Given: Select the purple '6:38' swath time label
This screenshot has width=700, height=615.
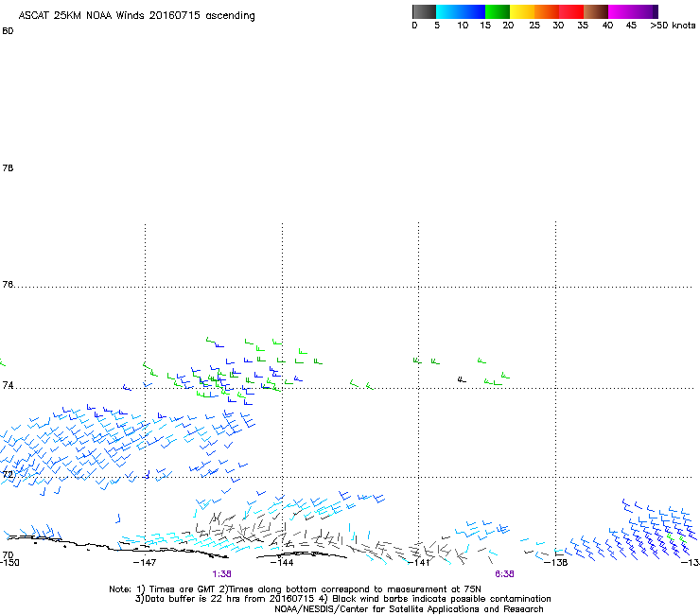Looking at the screenshot, I should (504, 574).
